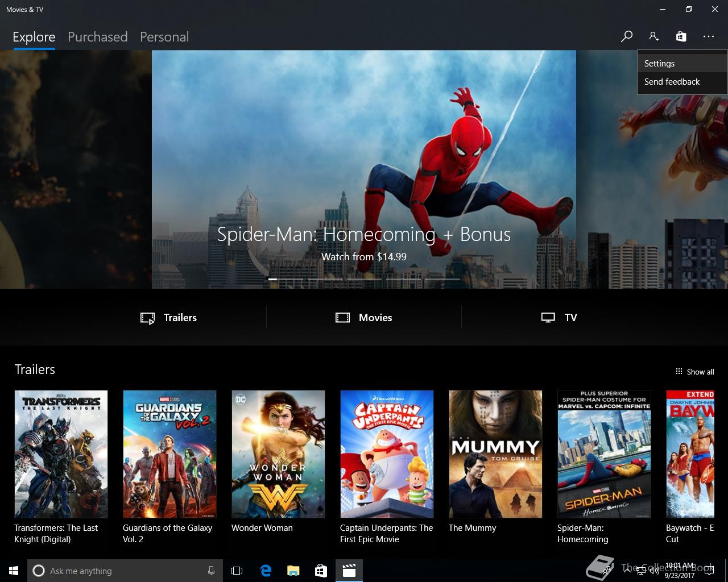Open Task View from the taskbar
The image size is (728, 582).
coord(237,571)
